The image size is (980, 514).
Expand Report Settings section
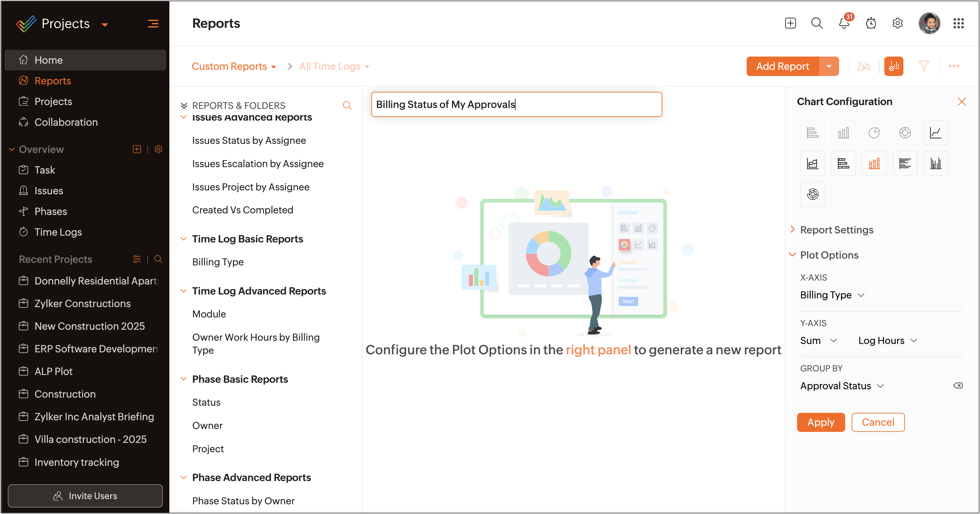click(836, 230)
